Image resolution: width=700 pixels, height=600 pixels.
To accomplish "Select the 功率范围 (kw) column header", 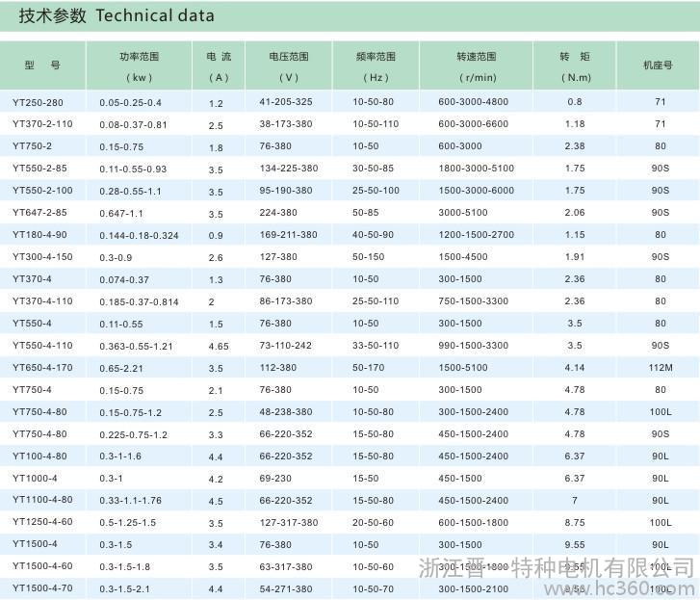I will click(139, 65).
